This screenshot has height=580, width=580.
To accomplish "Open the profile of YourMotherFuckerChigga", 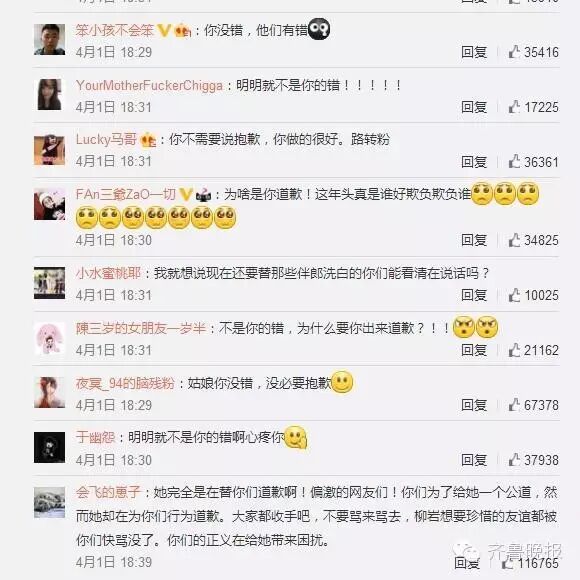I will (149, 85).
